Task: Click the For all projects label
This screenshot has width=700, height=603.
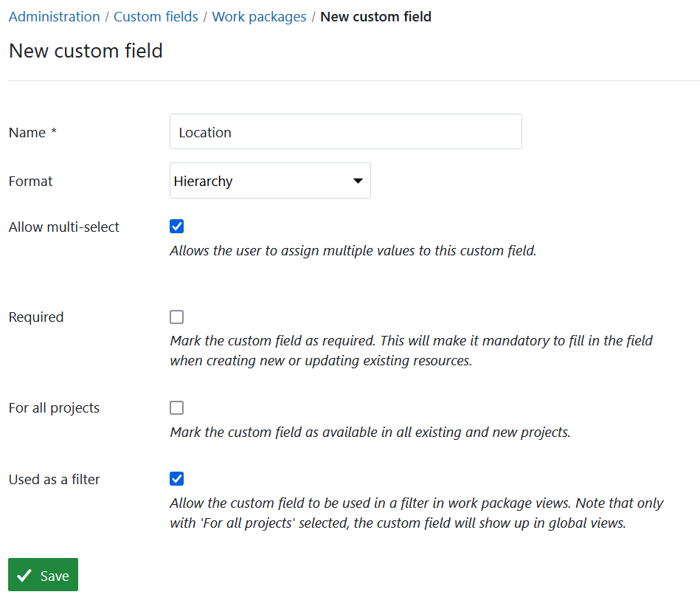Action: click(x=54, y=408)
